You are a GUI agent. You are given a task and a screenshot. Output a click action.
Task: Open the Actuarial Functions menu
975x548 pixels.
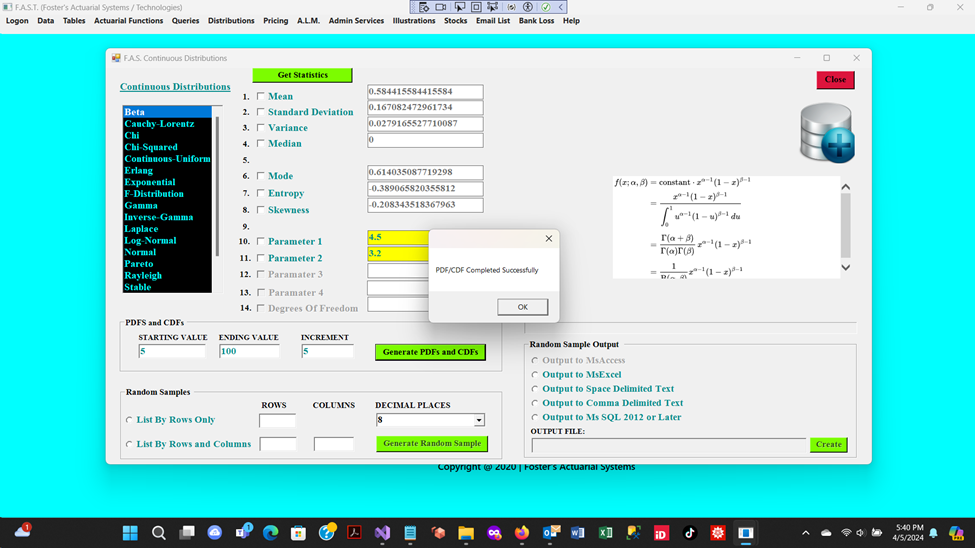[128, 21]
